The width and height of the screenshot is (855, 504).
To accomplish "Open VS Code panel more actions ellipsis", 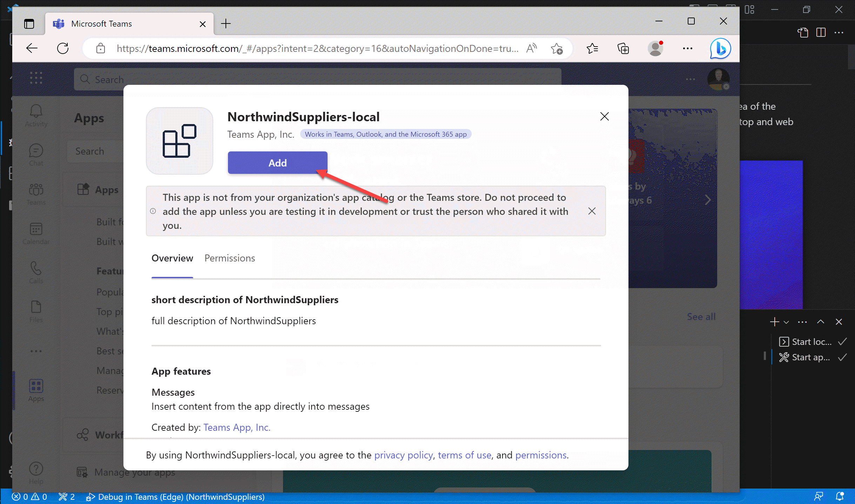I will tap(802, 322).
